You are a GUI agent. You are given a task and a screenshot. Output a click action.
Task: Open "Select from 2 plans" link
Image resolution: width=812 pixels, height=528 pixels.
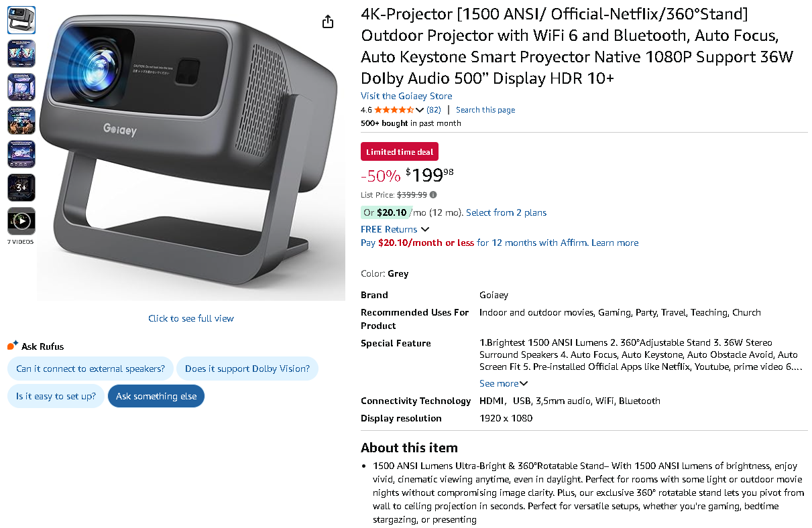point(506,212)
